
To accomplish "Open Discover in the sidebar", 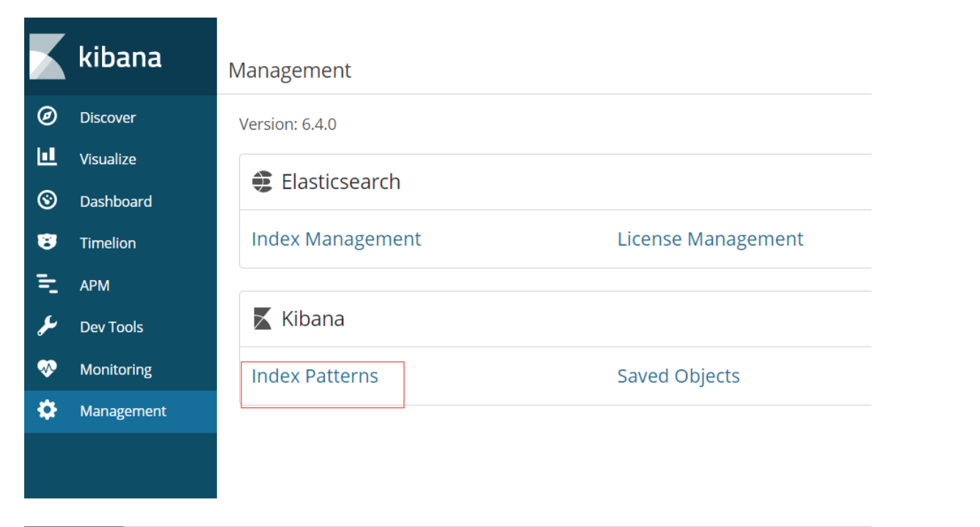I will pyautogui.click(x=108, y=117).
